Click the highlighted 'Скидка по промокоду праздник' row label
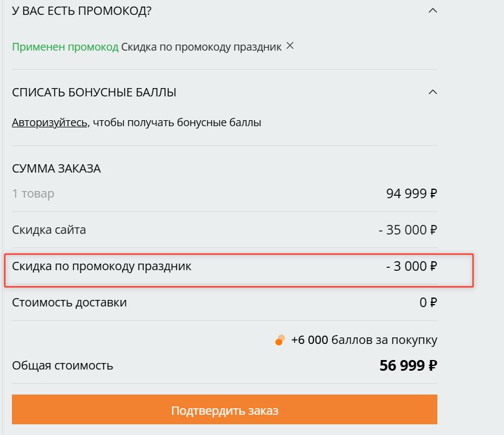Screen dimensions: 504x435 coord(102,266)
